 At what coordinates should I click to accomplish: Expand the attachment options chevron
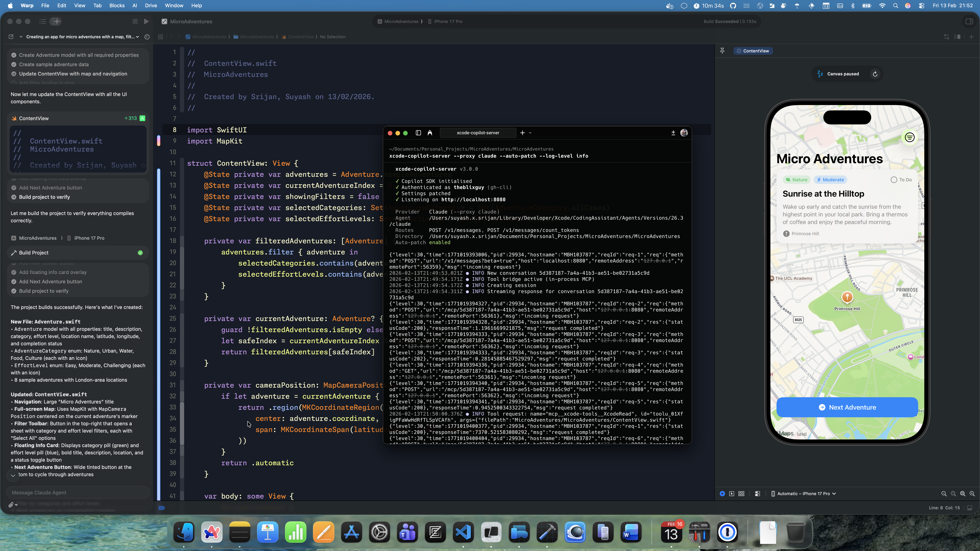pyautogui.click(x=16, y=505)
